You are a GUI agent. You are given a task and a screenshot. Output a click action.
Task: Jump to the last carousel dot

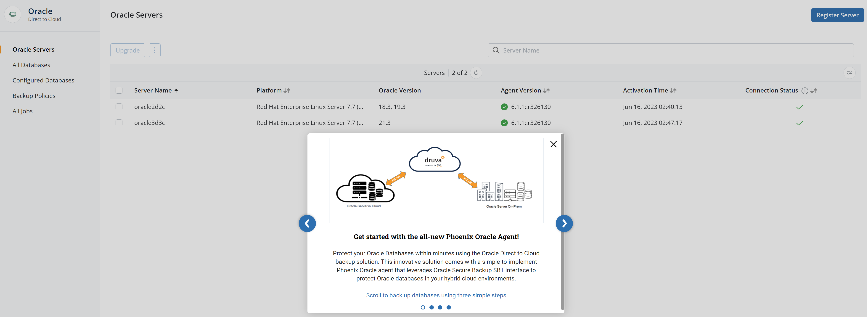tap(449, 308)
